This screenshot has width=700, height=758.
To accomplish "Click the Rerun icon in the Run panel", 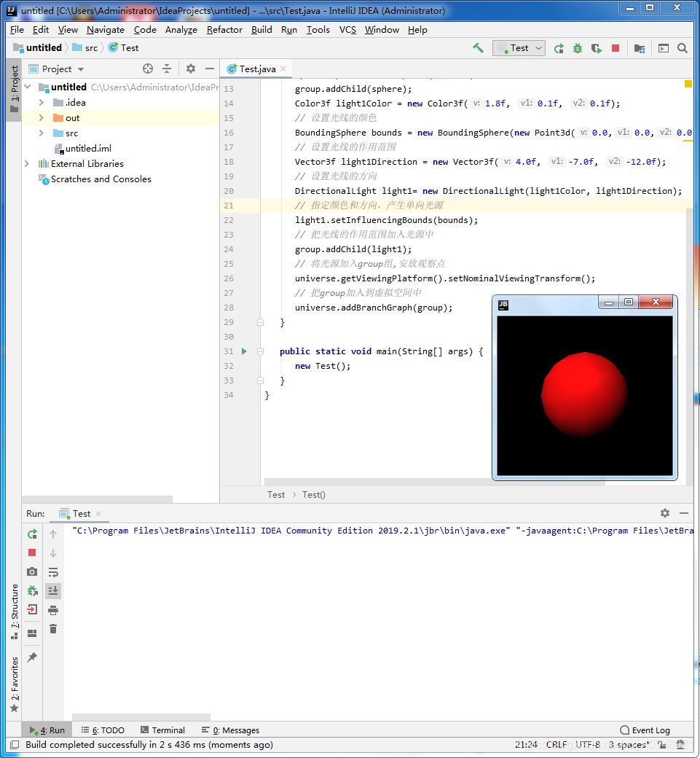I will (32, 534).
